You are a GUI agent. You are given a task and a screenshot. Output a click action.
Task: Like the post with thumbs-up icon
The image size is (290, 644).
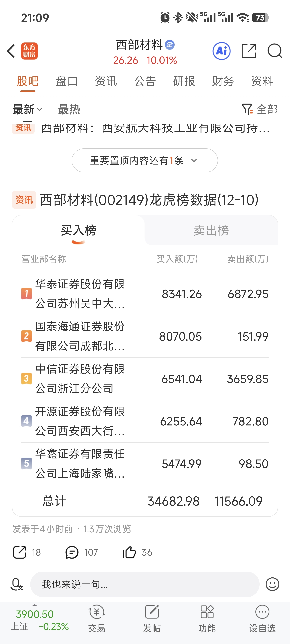[129, 552]
